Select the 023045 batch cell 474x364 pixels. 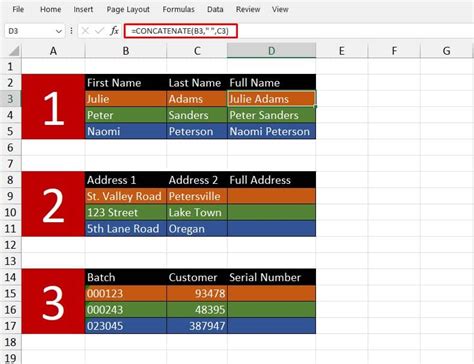point(126,326)
